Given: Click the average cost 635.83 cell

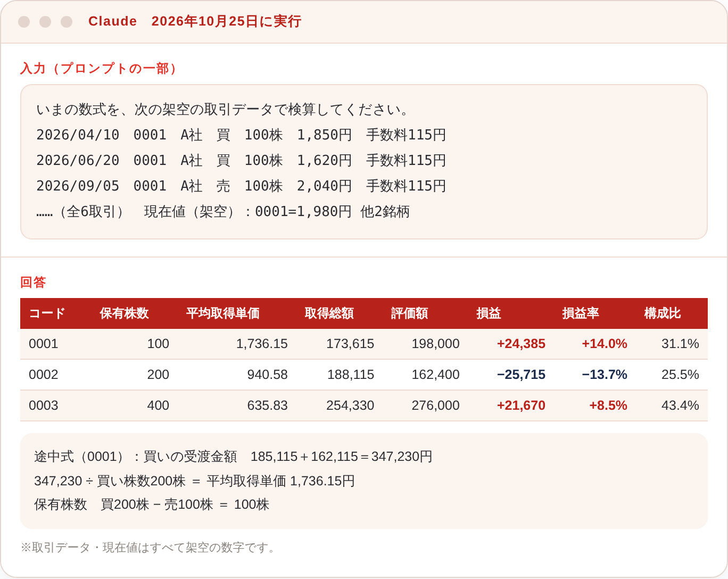Looking at the screenshot, I should (x=267, y=406).
